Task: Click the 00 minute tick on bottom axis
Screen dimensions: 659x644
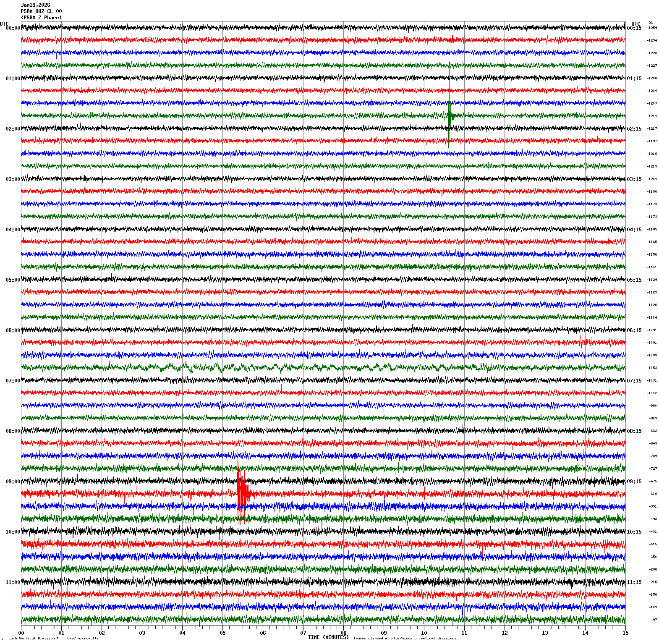Action: tap(21, 633)
